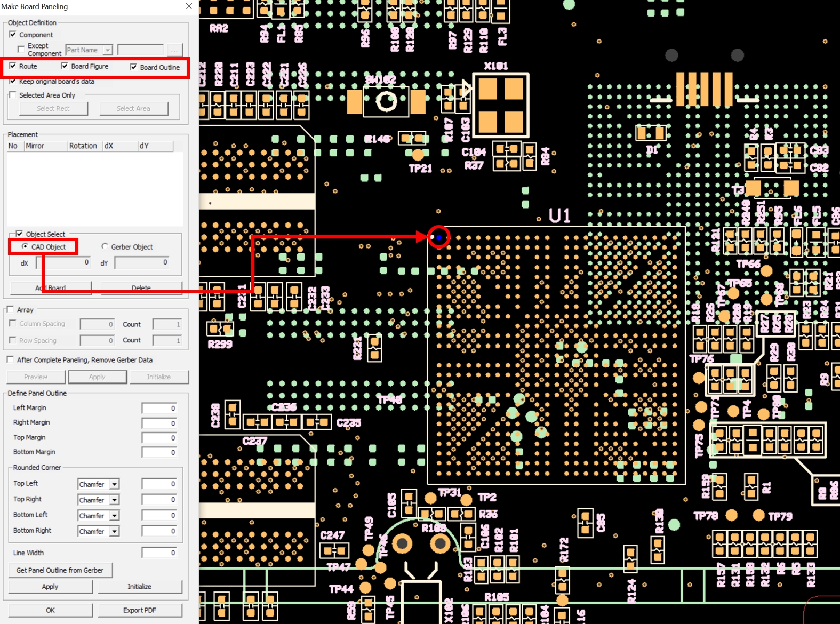Screen dimensions: 840x624
Task: Click Get Panel Outline from Gerber
Action: point(60,570)
